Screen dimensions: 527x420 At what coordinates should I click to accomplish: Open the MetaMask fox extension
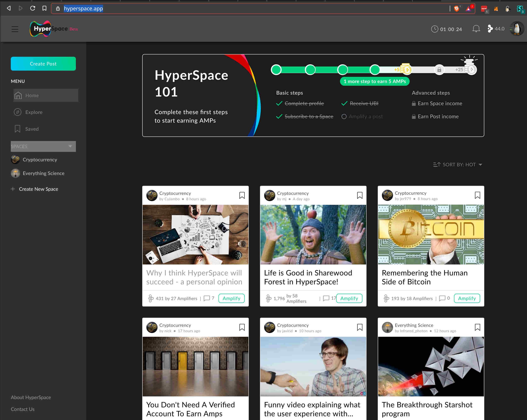[x=496, y=9]
